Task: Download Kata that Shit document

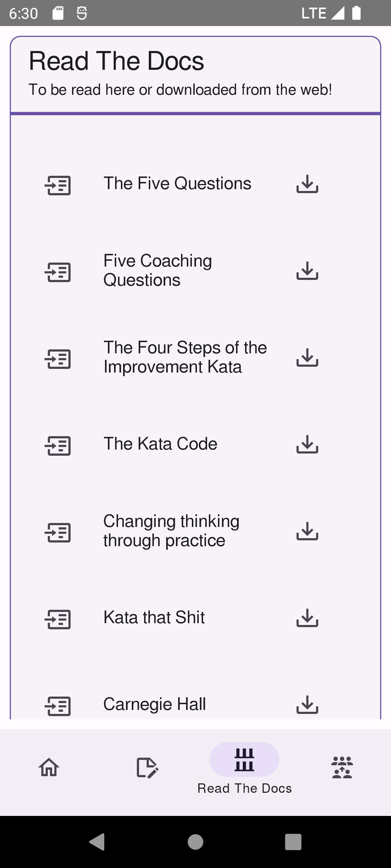Action: tap(307, 618)
